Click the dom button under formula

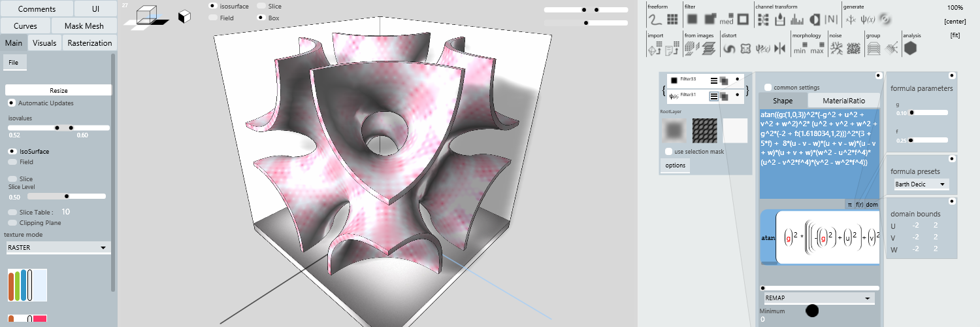872,204
